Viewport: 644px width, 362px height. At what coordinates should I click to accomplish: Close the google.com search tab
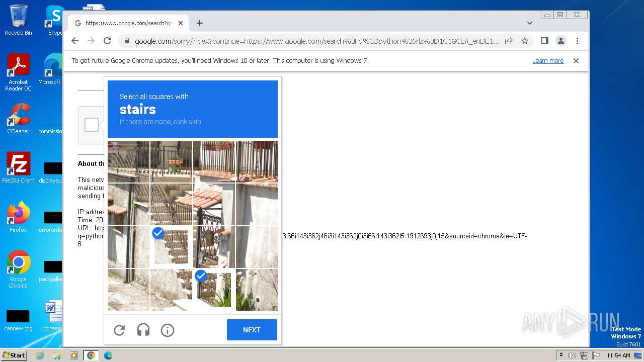[181, 23]
